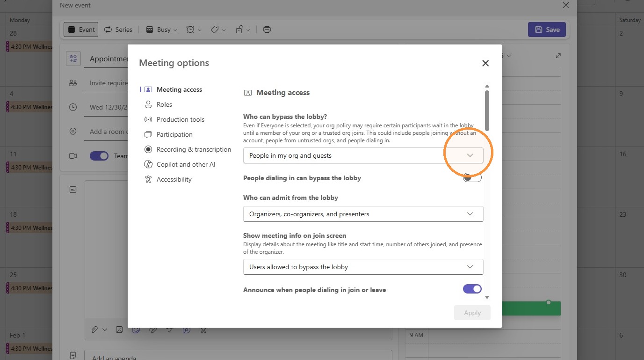
Task: Click the description notes icon
Action: click(x=73, y=190)
